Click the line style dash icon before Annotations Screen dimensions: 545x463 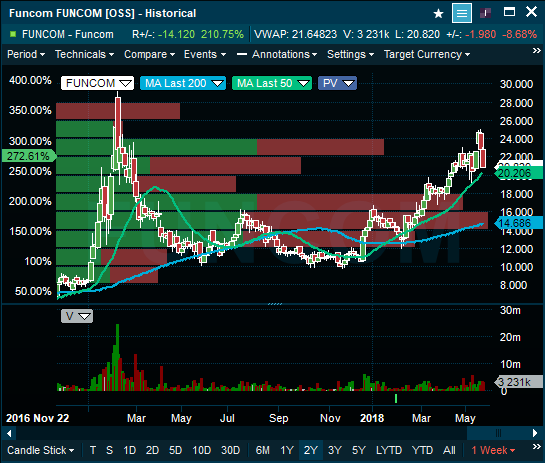(242, 54)
